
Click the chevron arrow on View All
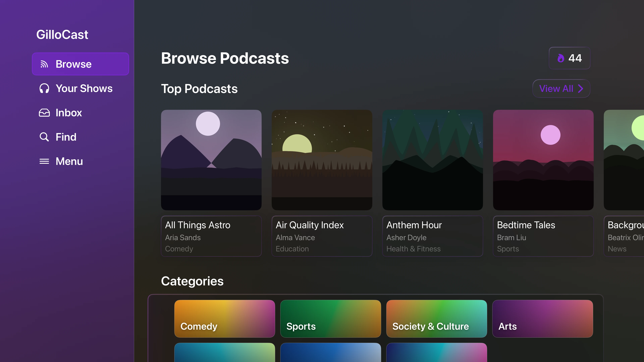pyautogui.click(x=581, y=88)
